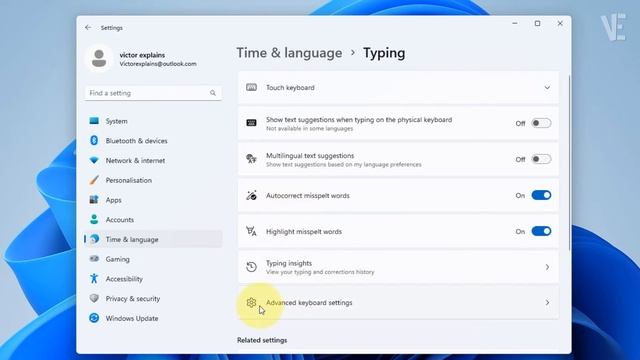Click the Related settings heading
This screenshot has width=640, height=360.
(x=262, y=340)
